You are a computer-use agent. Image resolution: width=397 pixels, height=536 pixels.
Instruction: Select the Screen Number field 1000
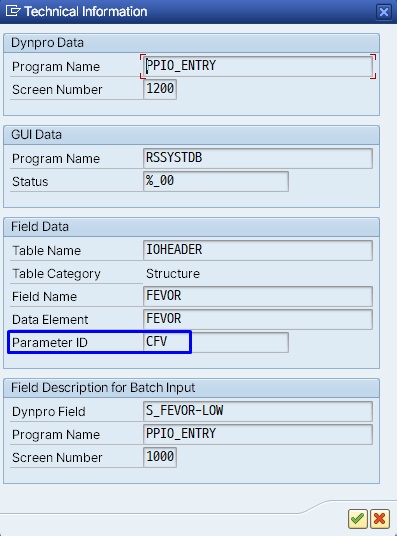click(160, 457)
